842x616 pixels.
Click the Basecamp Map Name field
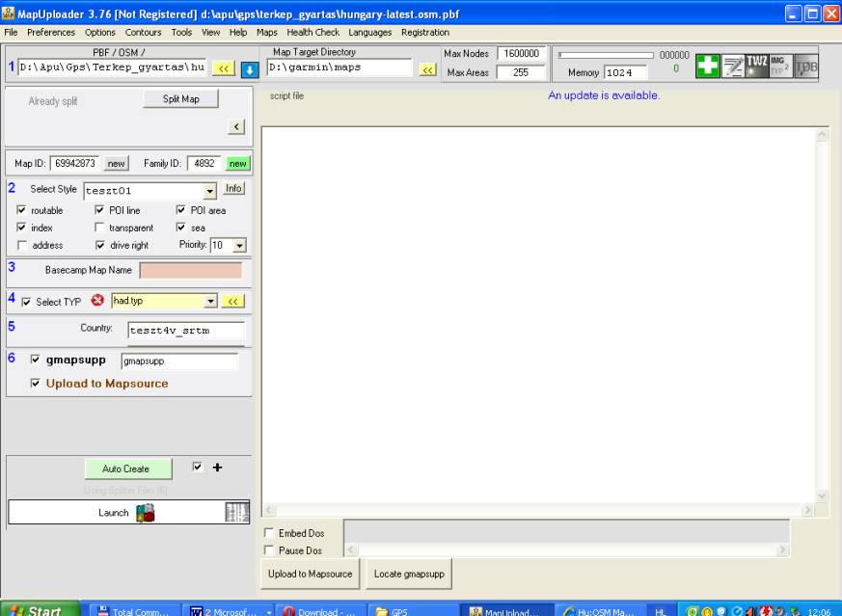click(x=191, y=271)
